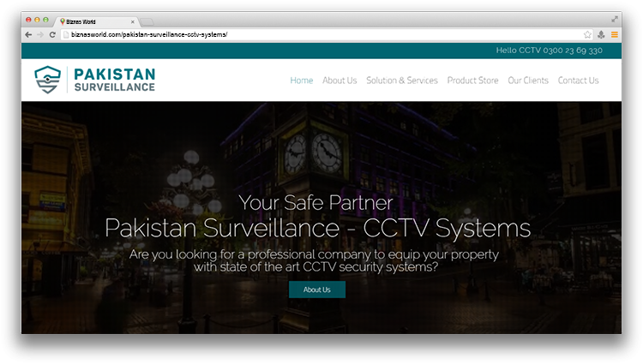Focus the biznasworld.com address bar

point(321,35)
